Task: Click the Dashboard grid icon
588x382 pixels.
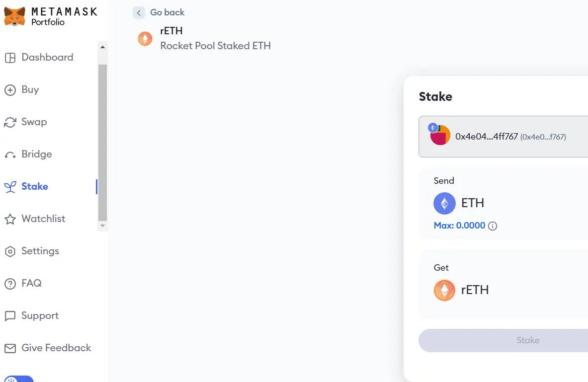Action: pyautogui.click(x=10, y=58)
